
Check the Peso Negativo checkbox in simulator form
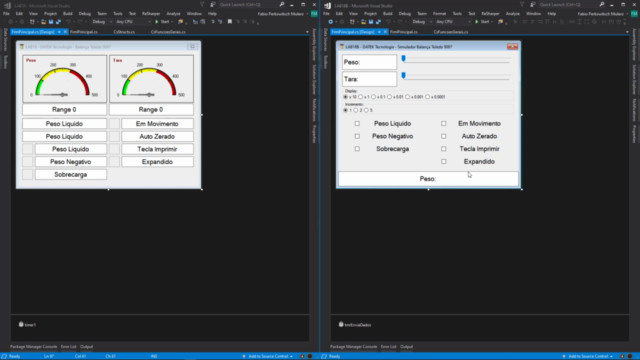tap(357, 136)
